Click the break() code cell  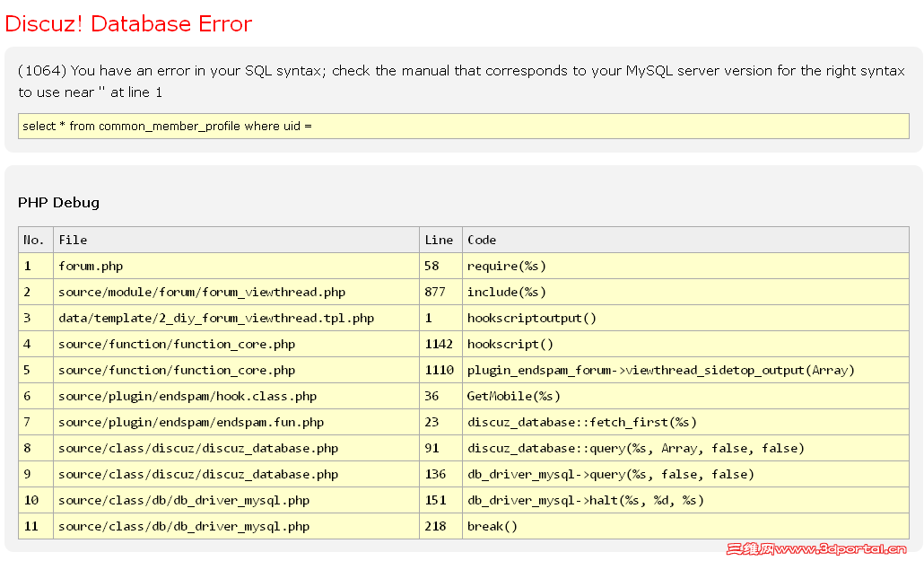point(493,526)
